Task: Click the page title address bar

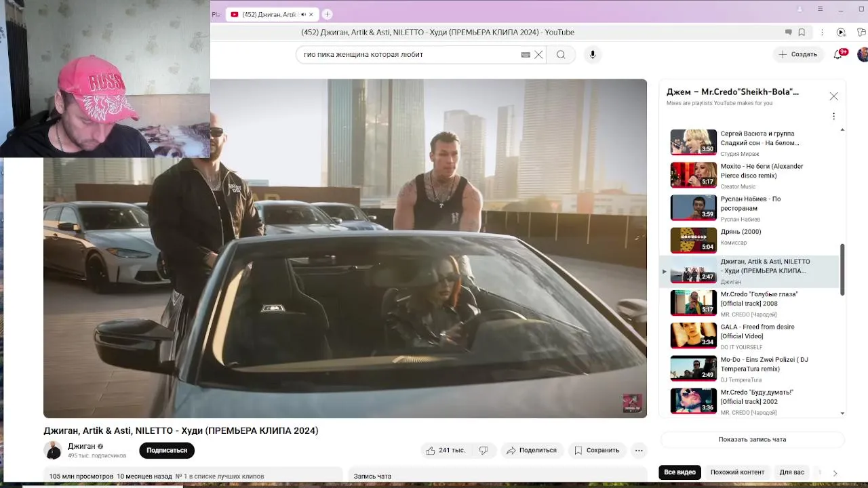Action: (437, 32)
